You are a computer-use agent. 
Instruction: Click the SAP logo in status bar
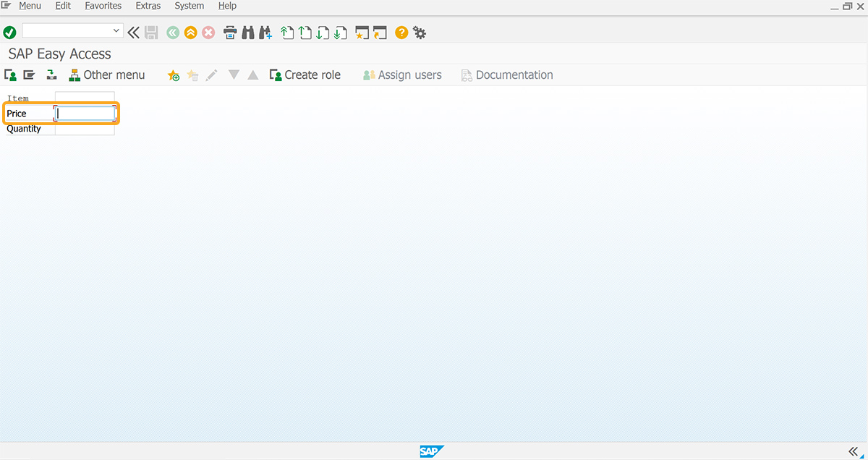pyautogui.click(x=432, y=451)
